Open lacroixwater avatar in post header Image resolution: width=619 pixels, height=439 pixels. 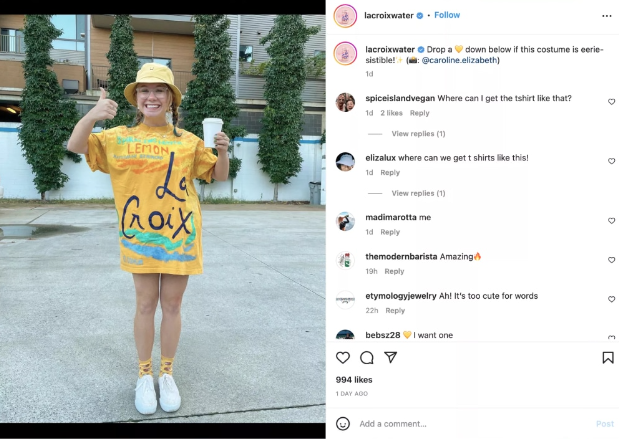click(x=345, y=16)
